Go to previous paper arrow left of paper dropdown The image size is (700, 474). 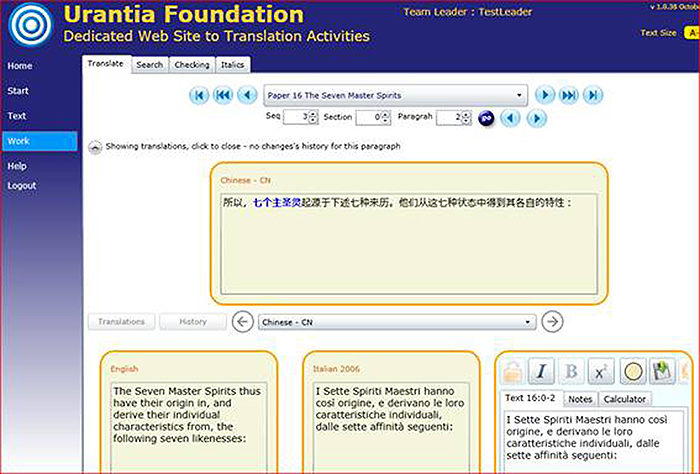pyautogui.click(x=247, y=95)
